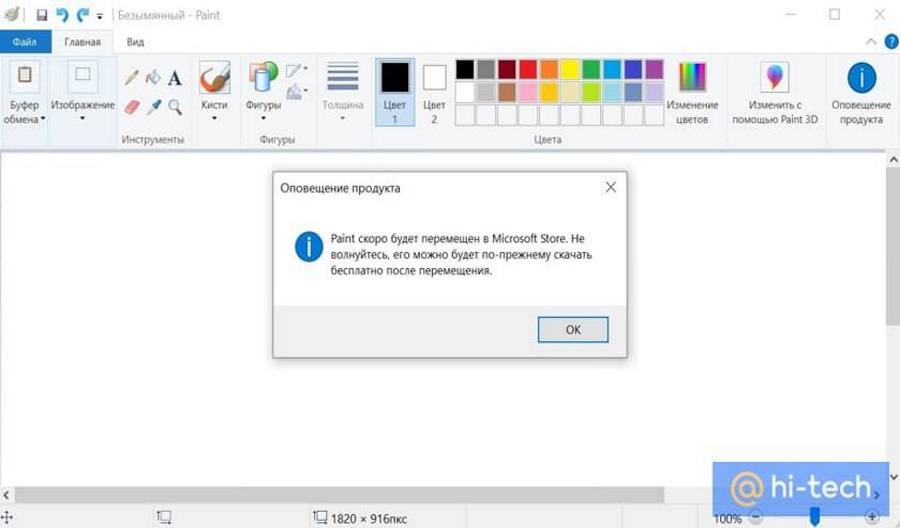Switch to the Главная tab
The width and height of the screenshot is (900, 528).
click(x=82, y=42)
